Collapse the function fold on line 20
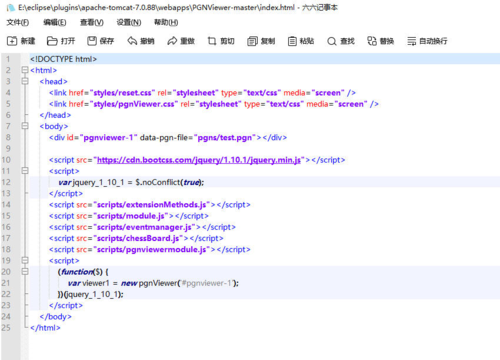The width and height of the screenshot is (500, 360). 25,271
